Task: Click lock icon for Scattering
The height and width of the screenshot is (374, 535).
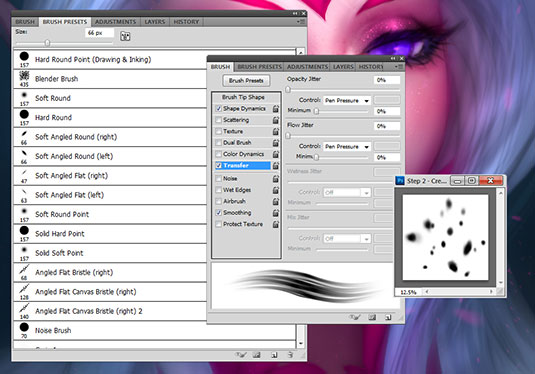Action: tap(276, 120)
